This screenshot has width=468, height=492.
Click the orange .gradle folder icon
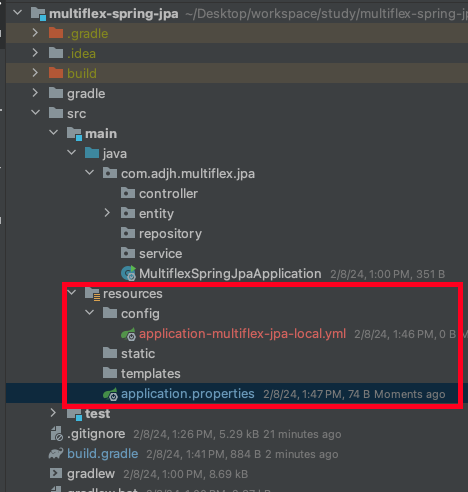pos(56,33)
